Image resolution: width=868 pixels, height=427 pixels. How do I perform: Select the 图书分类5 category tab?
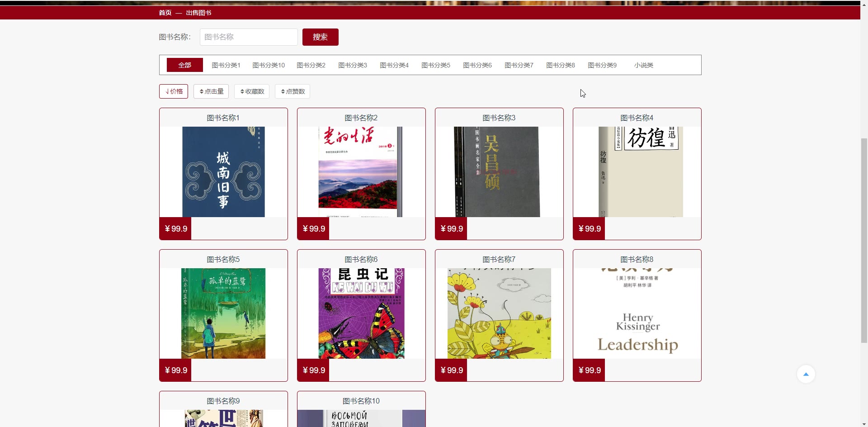(436, 65)
